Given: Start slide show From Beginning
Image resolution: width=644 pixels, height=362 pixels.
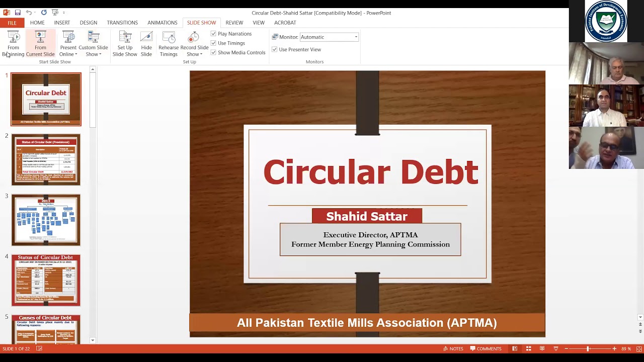Looking at the screenshot, I should 13,44.
